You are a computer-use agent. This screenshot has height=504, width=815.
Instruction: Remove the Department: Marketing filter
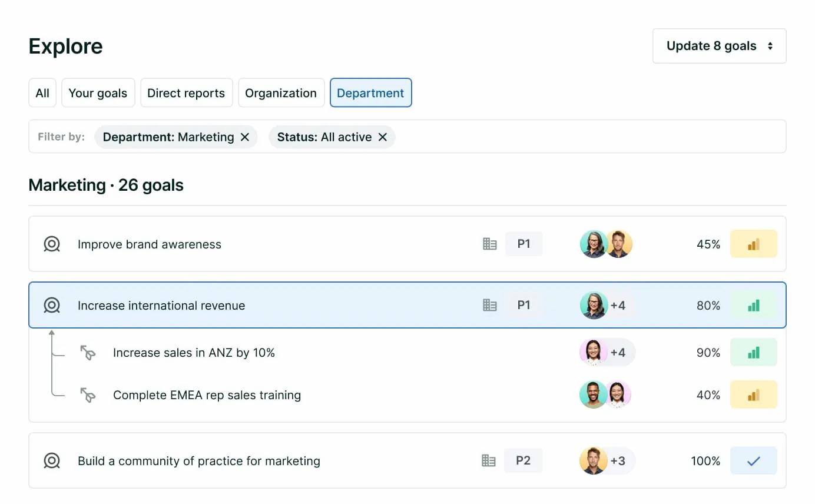point(246,137)
